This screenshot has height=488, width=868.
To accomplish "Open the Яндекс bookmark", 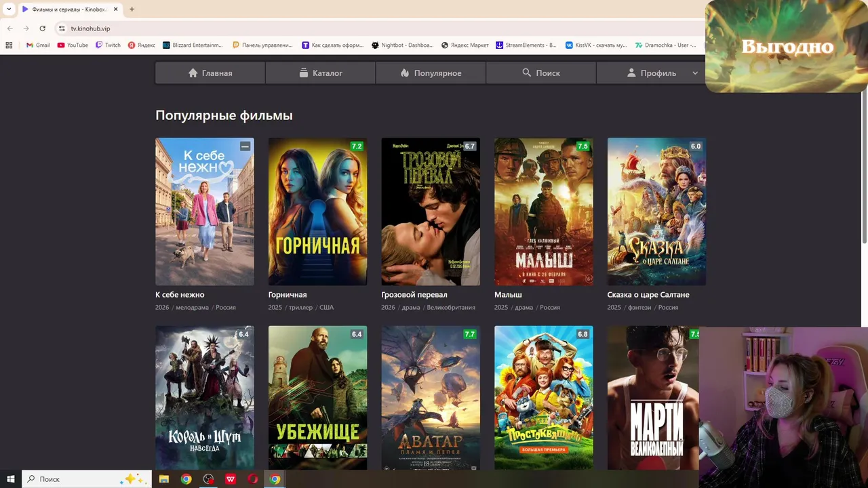I will click(142, 45).
